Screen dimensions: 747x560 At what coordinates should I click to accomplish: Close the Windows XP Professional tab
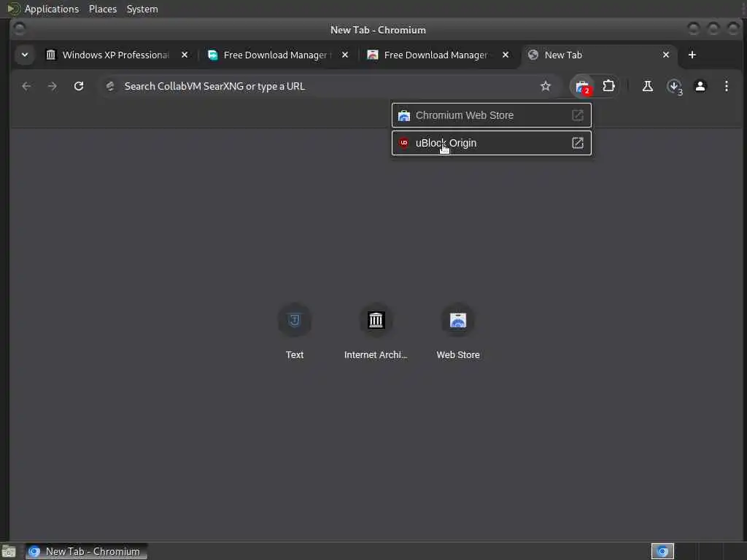(185, 55)
